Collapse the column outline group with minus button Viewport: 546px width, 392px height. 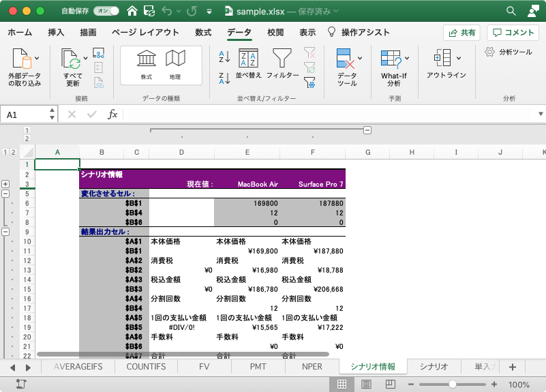coord(367,130)
